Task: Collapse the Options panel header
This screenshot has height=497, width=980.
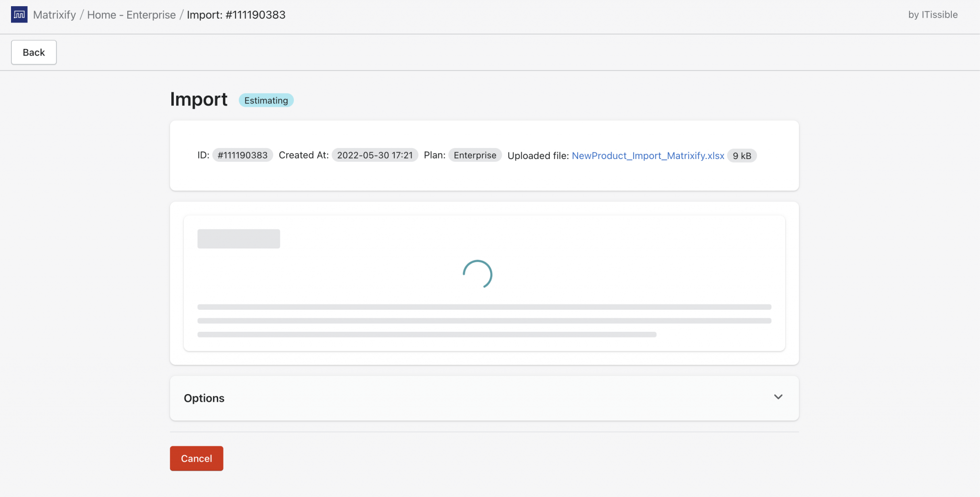Action: coord(484,398)
